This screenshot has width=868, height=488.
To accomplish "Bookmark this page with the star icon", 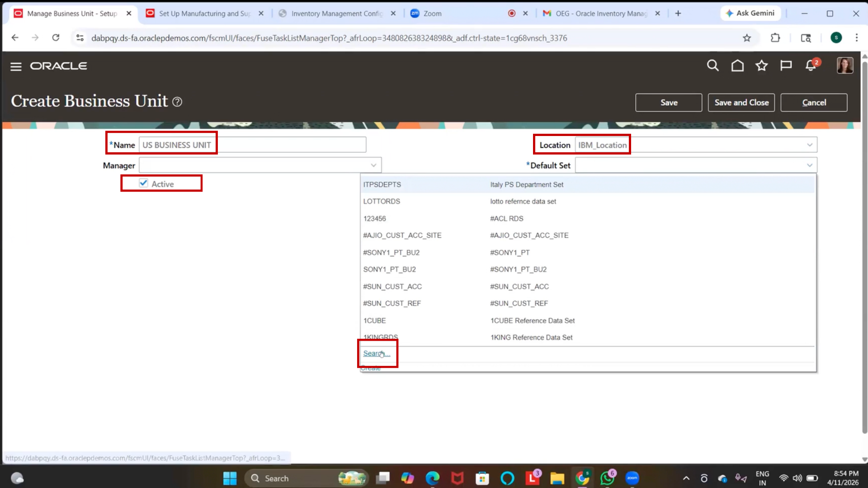I will [x=747, y=38].
